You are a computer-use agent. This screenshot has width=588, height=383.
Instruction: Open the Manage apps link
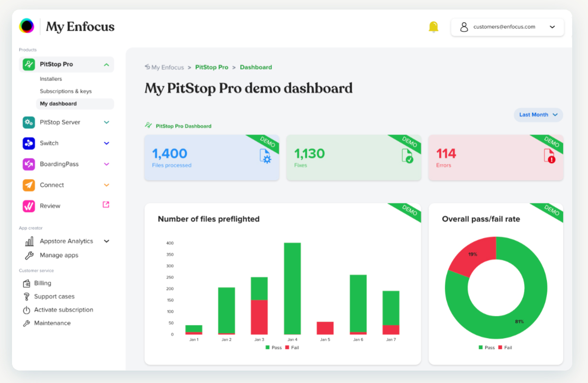(x=59, y=255)
